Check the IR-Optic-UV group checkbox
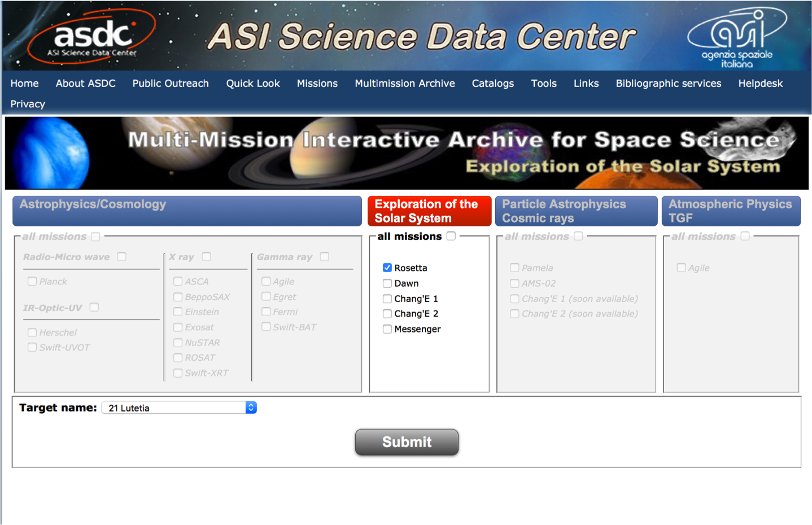Screen dimensions: 812x525 [94, 307]
